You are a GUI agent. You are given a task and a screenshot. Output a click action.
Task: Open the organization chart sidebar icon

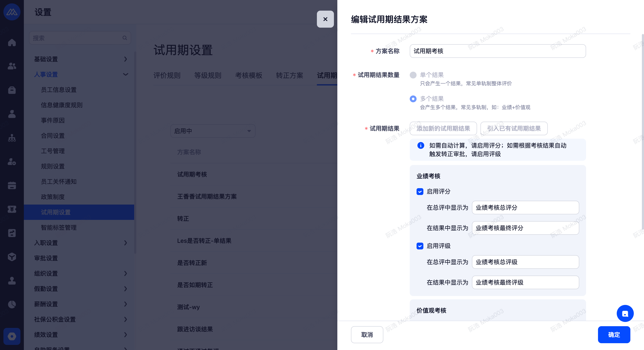tap(12, 138)
